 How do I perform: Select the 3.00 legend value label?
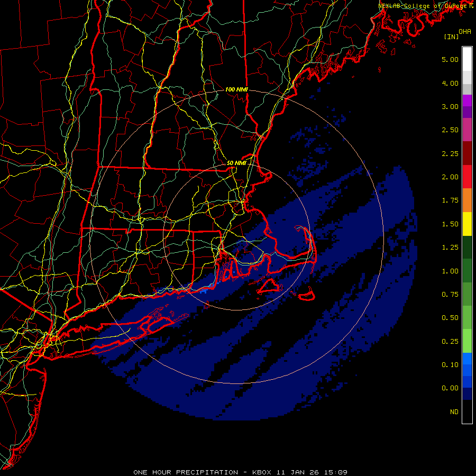point(450,106)
